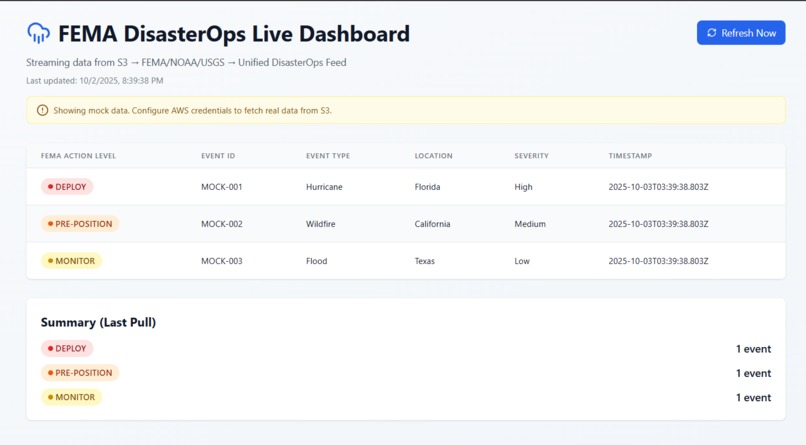The width and height of the screenshot is (806, 445).
Task: Click the timestamp in the Hurricane row
Action: [658, 187]
